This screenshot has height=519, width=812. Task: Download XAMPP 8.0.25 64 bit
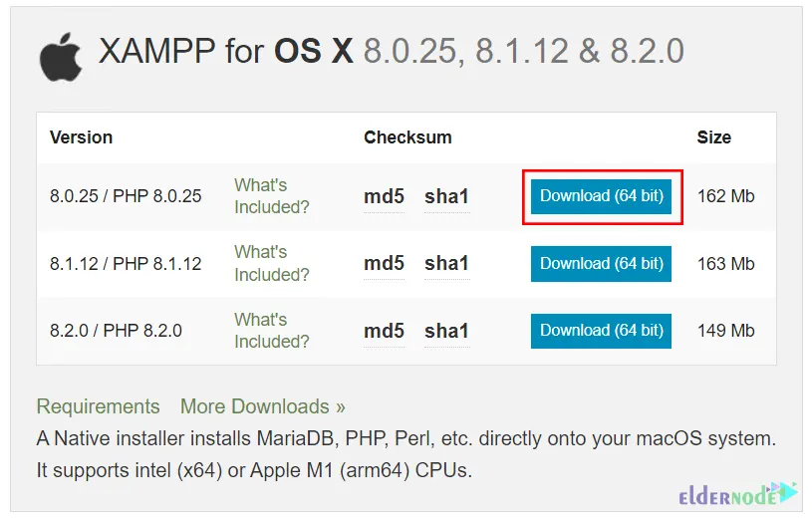[x=601, y=196]
